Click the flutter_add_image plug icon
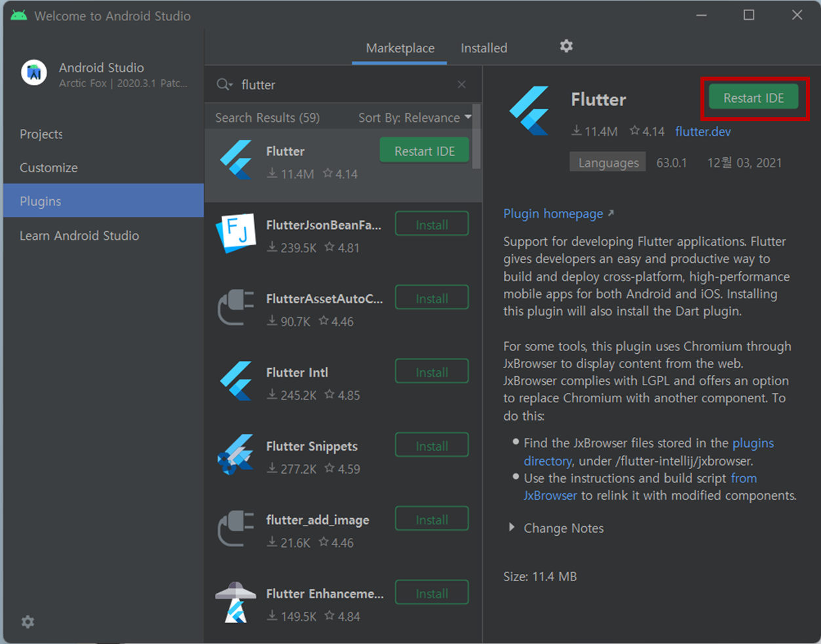This screenshot has height=644, width=821. [235, 529]
